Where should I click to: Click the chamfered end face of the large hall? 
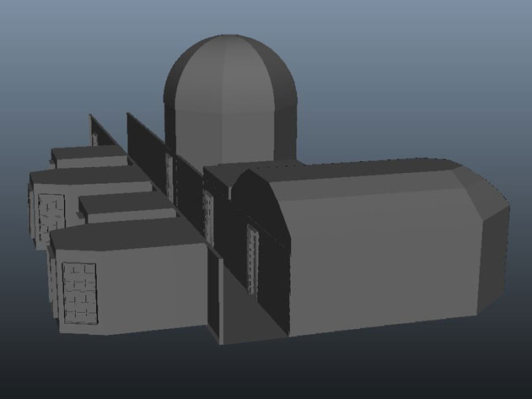[x=492, y=245]
